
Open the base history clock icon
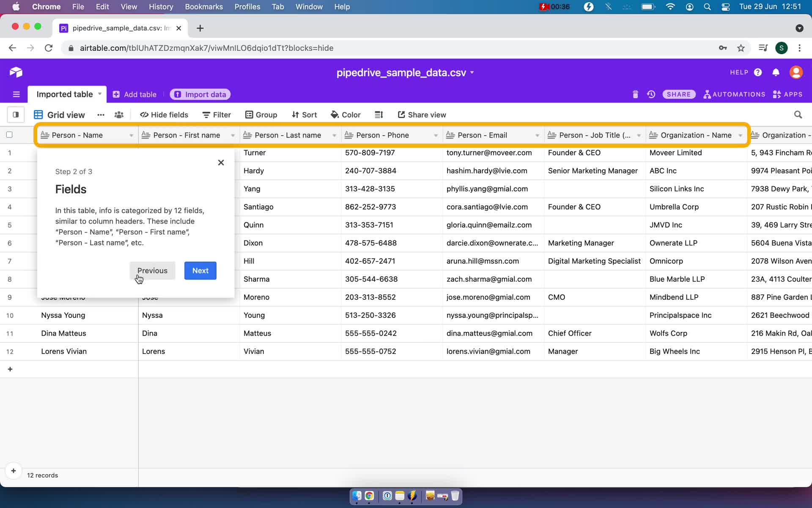coord(651,94)
